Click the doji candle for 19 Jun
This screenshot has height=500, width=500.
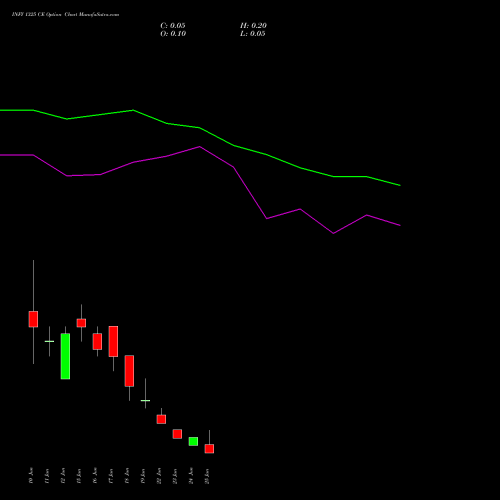coord(145,400)
